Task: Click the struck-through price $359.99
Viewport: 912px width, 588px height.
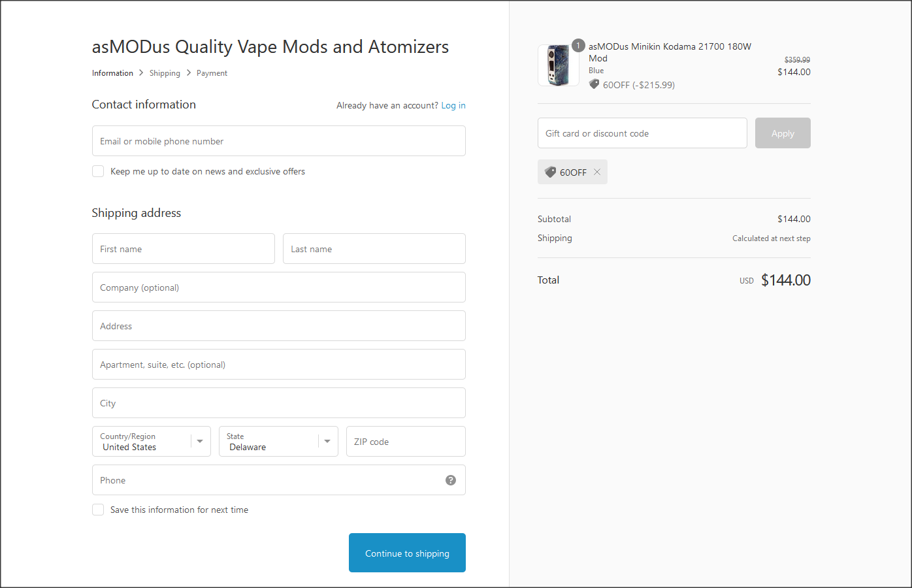Action: [797, 59]
